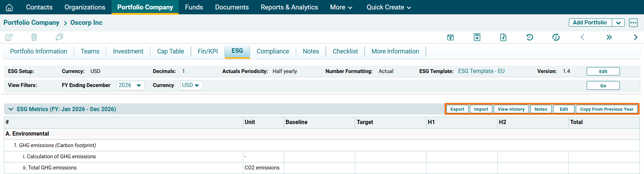This screenshot has width=644, height=174.
Task: Open the FY Ending December year dropdown
Action: point(130,85)
